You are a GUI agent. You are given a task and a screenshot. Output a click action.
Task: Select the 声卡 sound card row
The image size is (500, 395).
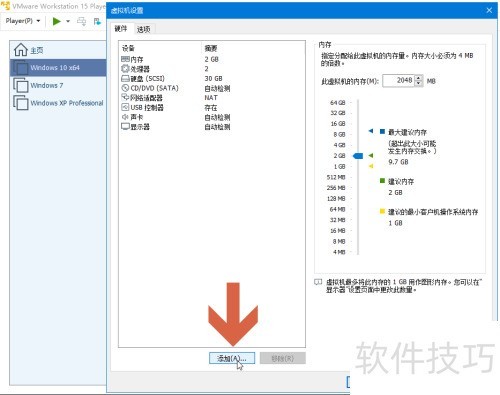point(212,117)
